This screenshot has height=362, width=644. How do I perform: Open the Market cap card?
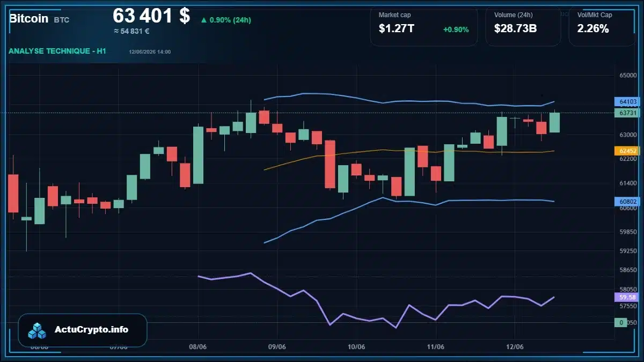pos(423,26)
